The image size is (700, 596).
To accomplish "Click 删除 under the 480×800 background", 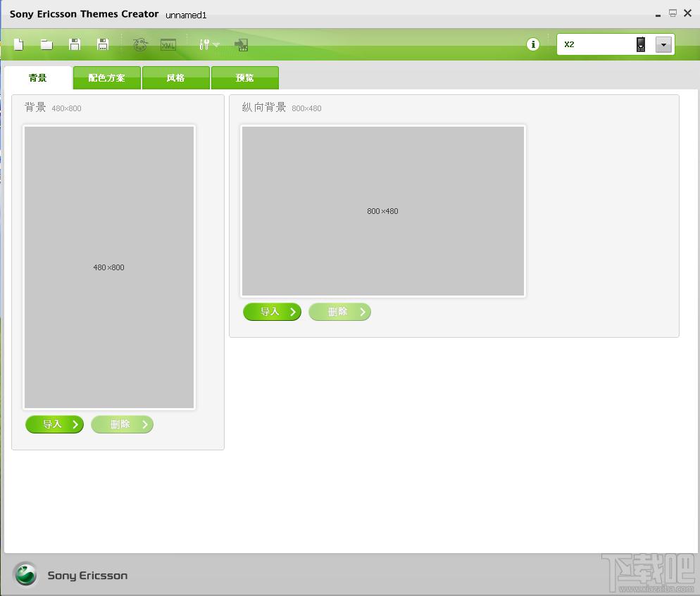I will pyautogui.click(x=122, y=424).
